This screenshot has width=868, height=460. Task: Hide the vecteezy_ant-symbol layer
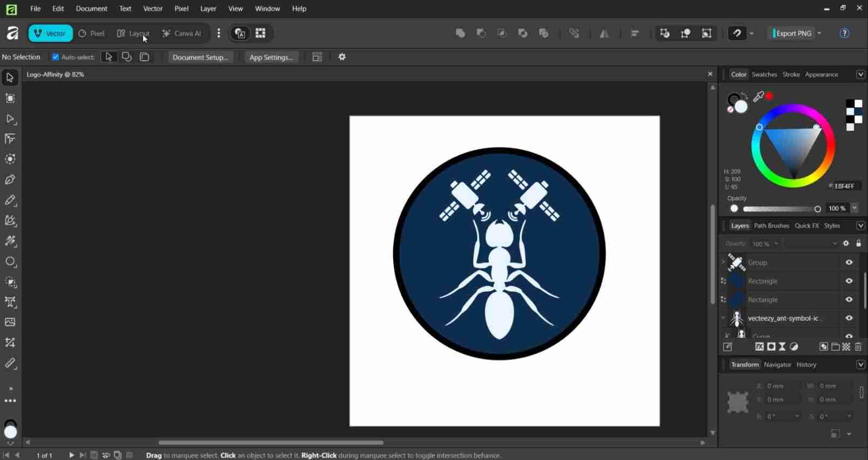[849, 318]
